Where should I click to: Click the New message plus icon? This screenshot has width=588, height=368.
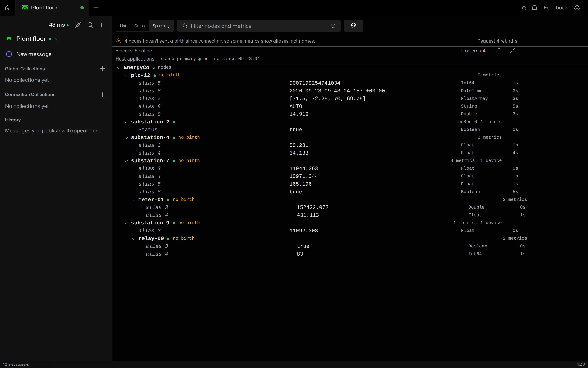click(x=9, y=54)
